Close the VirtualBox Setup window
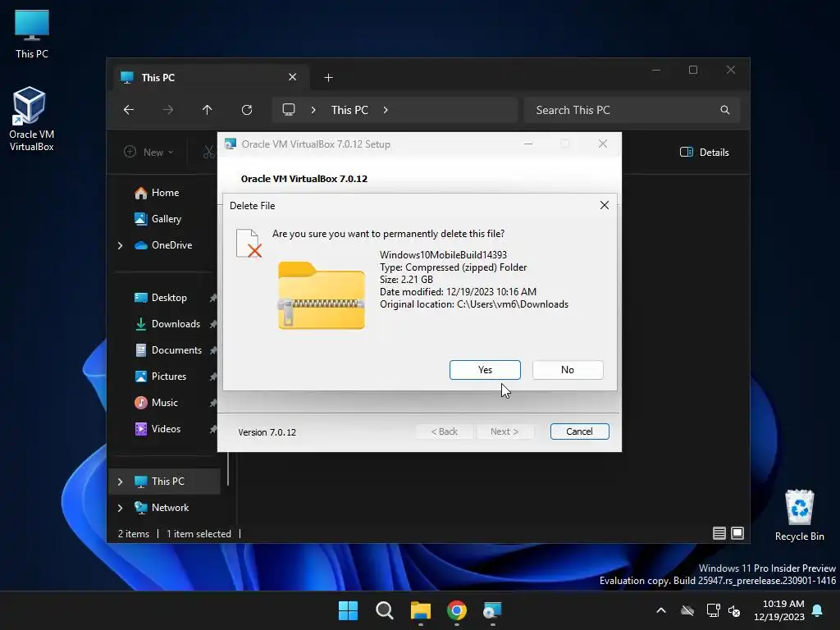The height and width of the screenshot is (630, 840). [x=603, y=144]
